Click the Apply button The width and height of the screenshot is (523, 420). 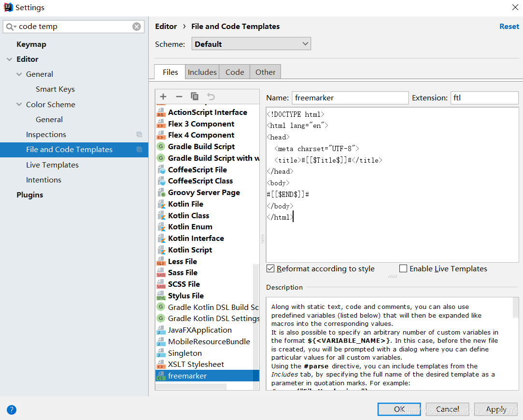(496, 409)
